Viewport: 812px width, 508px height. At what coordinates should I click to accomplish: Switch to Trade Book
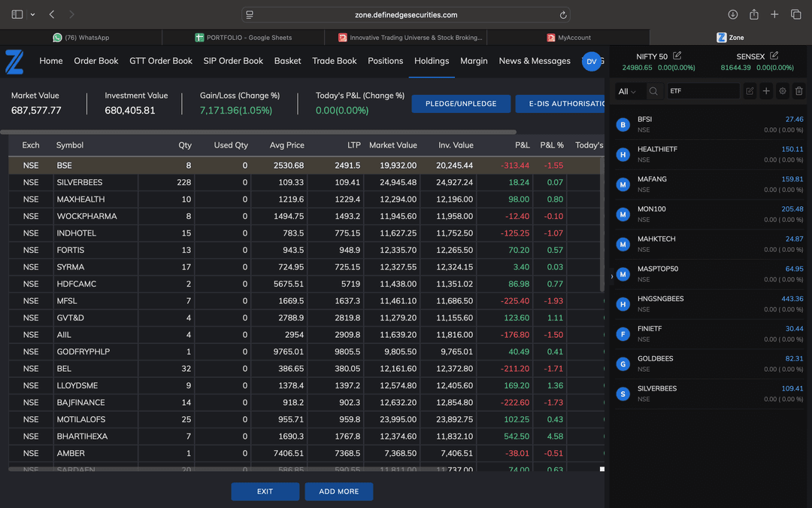pos(335,61)
